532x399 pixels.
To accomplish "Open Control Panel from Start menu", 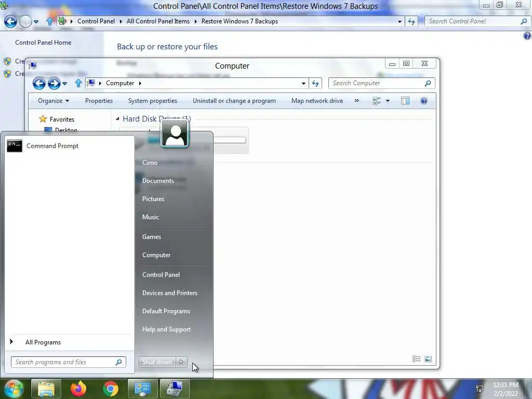I will pyautogui.click(x=161, y=275).
